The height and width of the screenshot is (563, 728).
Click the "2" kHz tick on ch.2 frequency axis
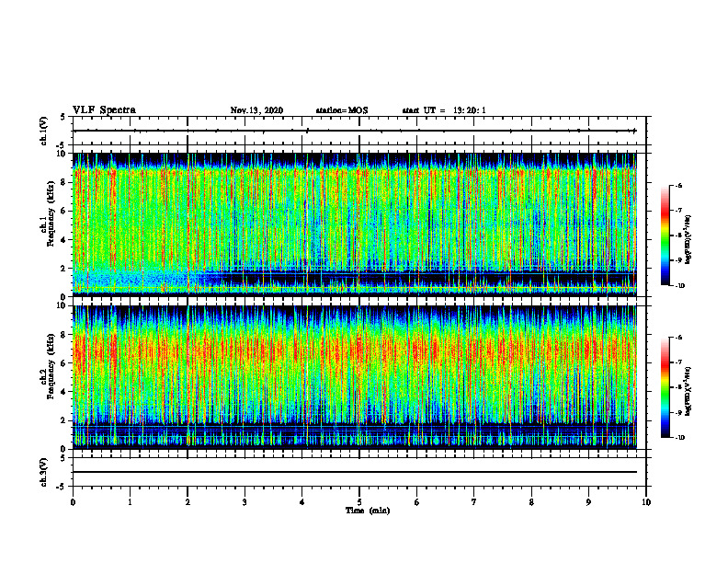64,420
